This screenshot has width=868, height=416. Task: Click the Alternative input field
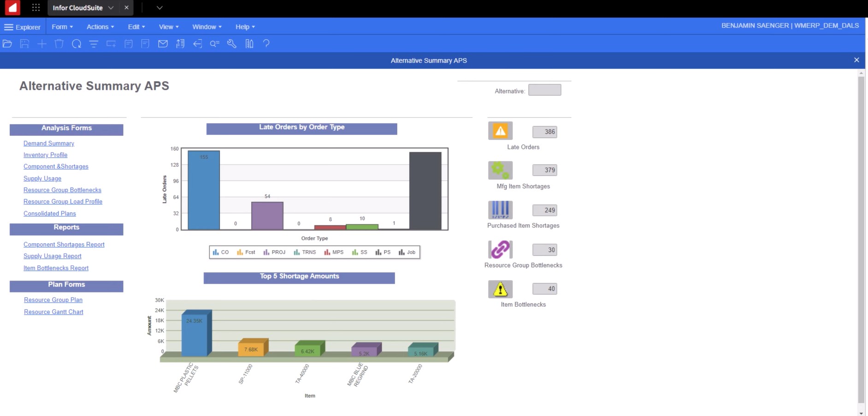544,90
